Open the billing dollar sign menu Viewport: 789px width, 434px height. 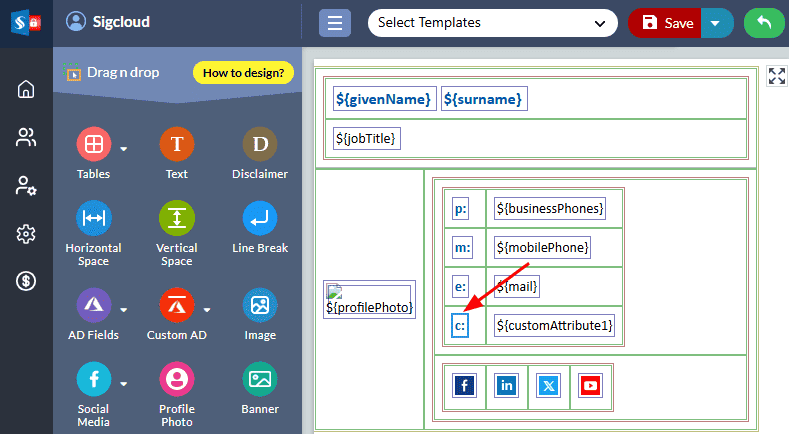pos(26,282)
